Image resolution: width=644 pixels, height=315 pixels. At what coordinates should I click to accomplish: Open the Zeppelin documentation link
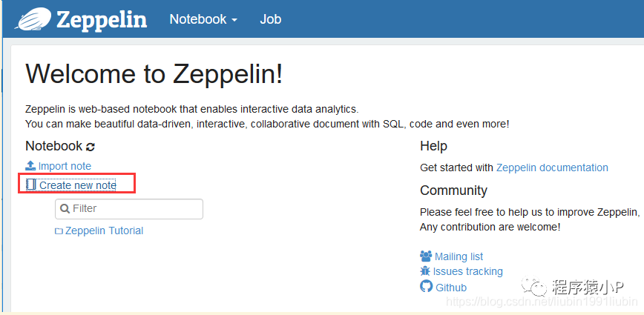(x=552, y=168)
